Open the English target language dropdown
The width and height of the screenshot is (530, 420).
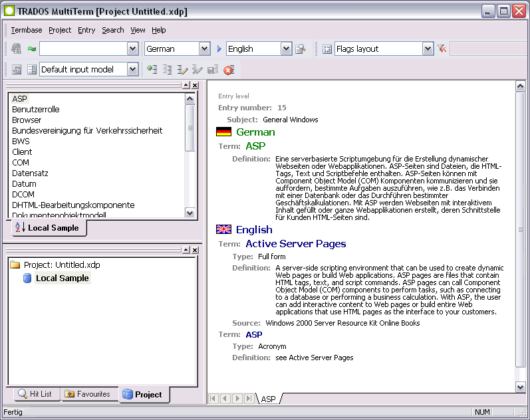[286, 49]
